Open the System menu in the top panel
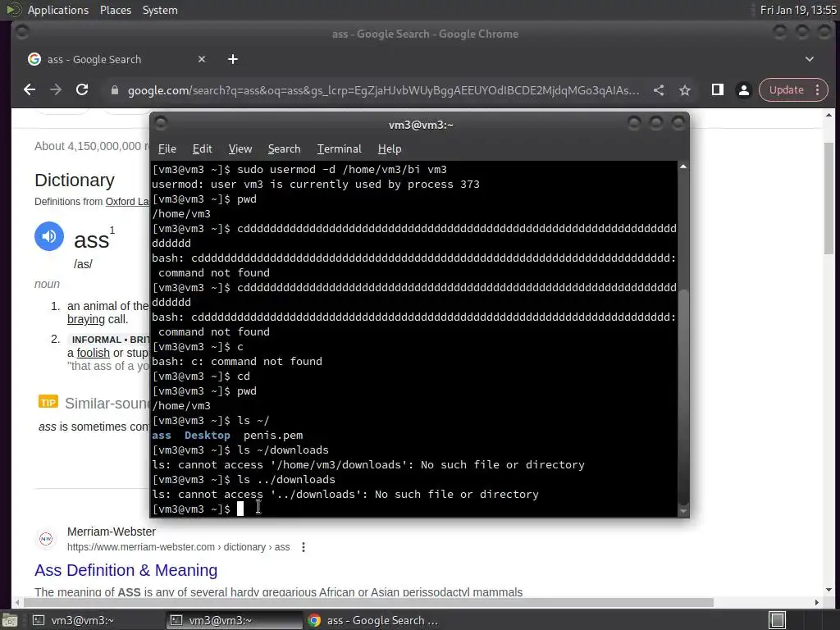Screen dimensions: 840x630 point(160,10)
